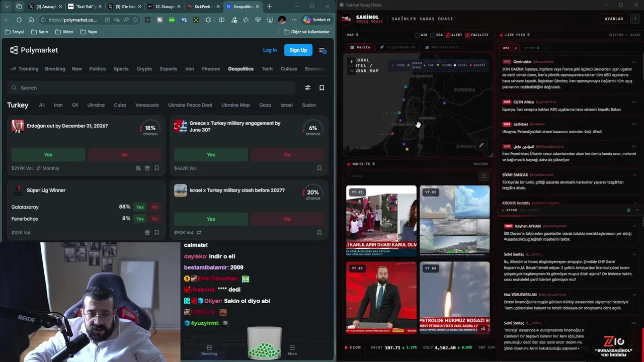
Task: Open browser profile avatar
Action: point(282,20)
